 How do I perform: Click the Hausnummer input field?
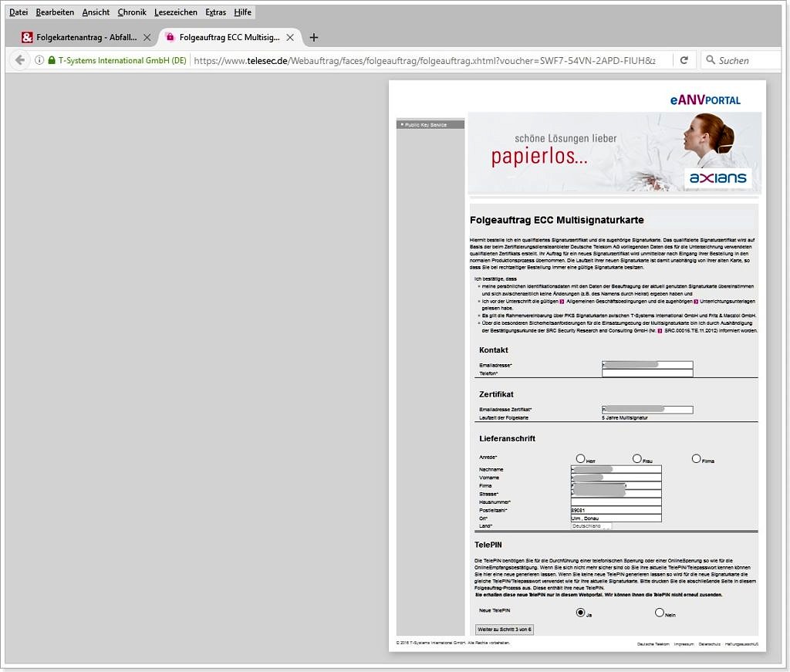(616, 501)
